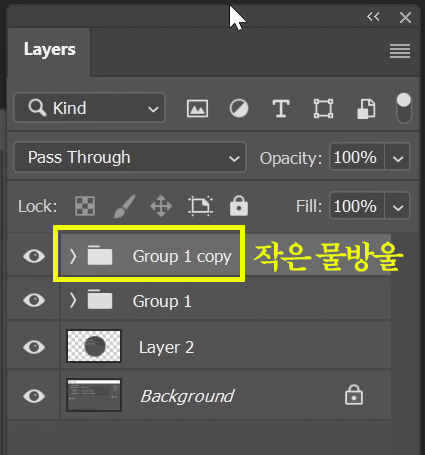Open the Fill slider arrow
This screenshot has height=455, width=425.
pos(398,206)
